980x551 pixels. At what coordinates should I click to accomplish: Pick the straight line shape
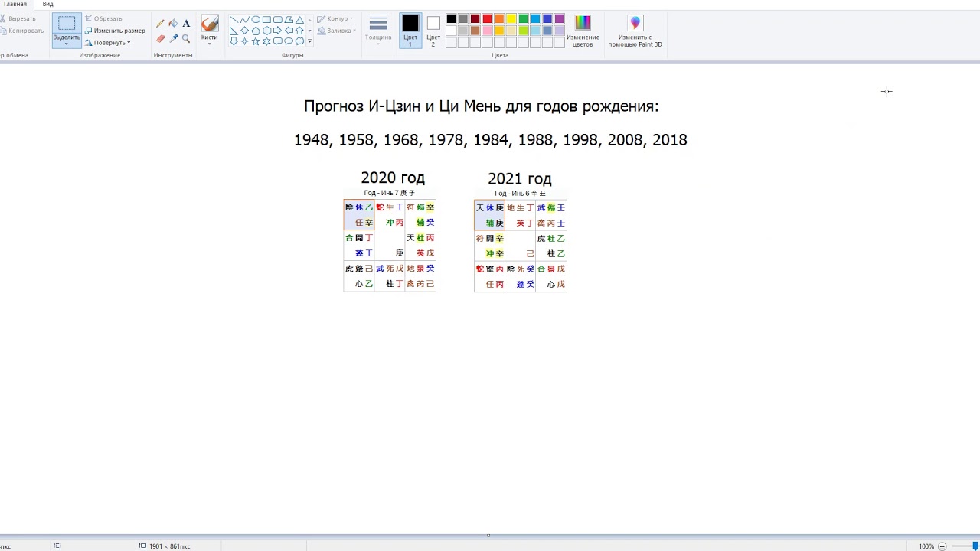(234, 20)
